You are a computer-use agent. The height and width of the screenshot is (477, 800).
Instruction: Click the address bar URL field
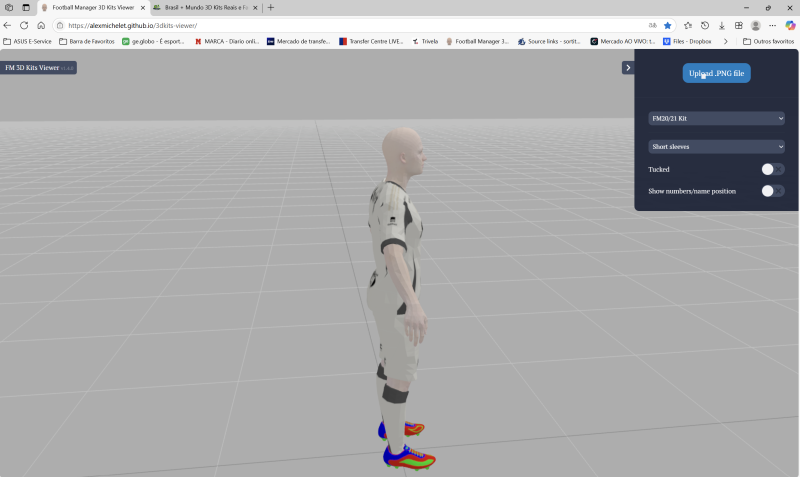350,25
